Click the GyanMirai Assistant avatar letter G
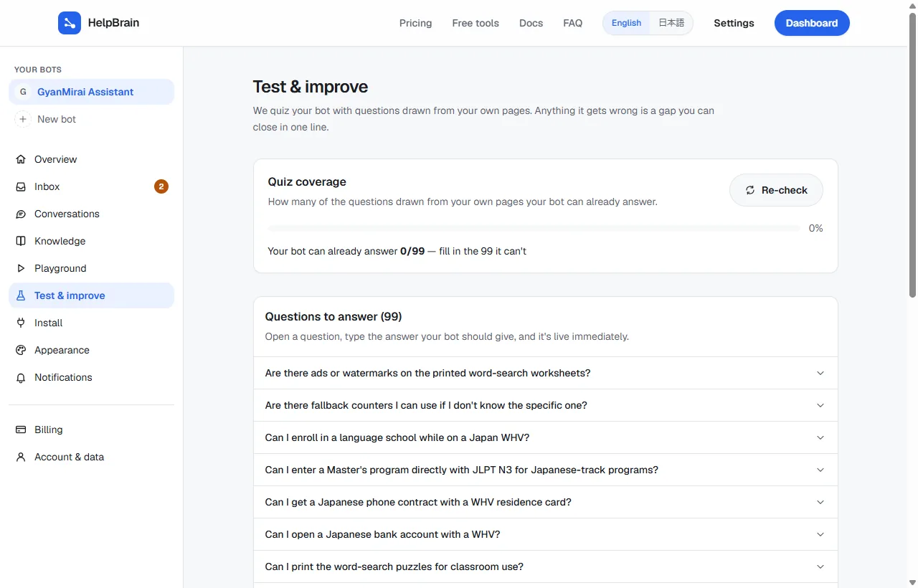This screenshot has height=588, width=918. [23, 92]
